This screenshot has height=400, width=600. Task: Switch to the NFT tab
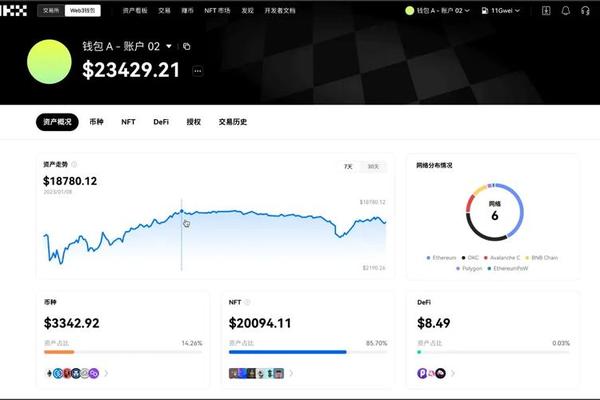128,122
